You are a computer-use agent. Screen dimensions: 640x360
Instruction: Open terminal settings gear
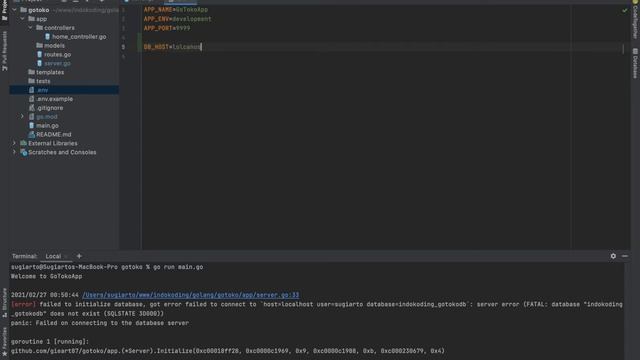pyautogui.click(x=613, y=256)
